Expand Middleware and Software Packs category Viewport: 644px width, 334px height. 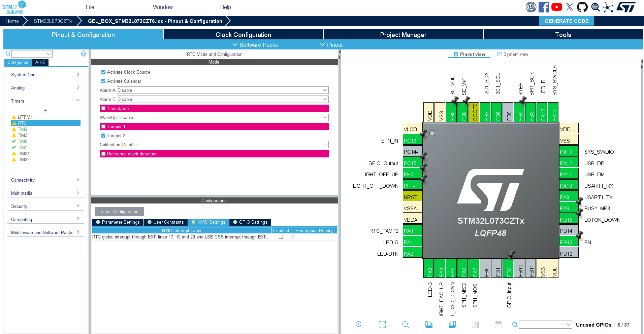(x=45, y=232)
